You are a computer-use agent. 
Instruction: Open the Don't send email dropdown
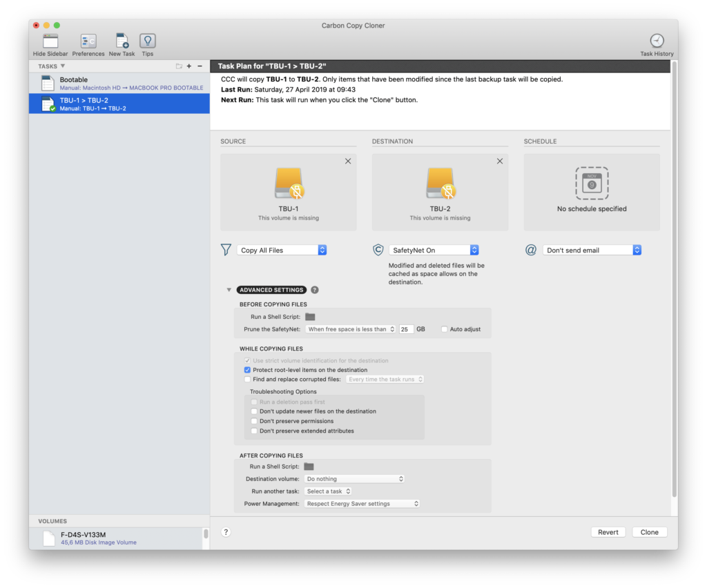(x=592, y=250)
